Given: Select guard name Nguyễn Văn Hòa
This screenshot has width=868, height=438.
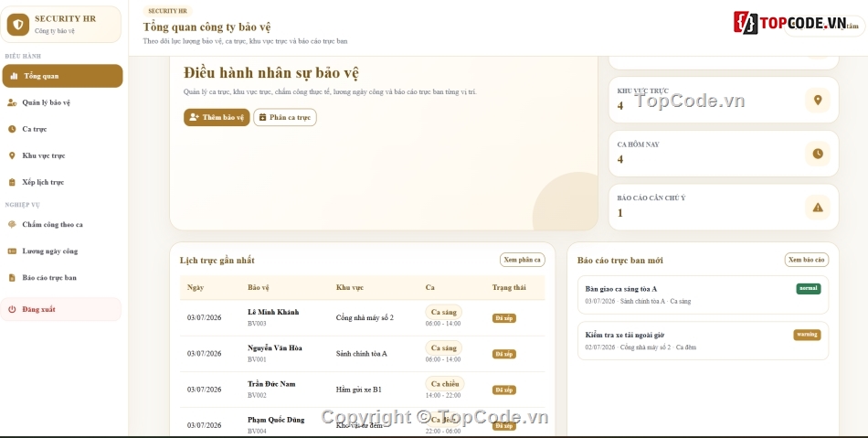Looking at the screenshot, I should [x=275, y=348].
